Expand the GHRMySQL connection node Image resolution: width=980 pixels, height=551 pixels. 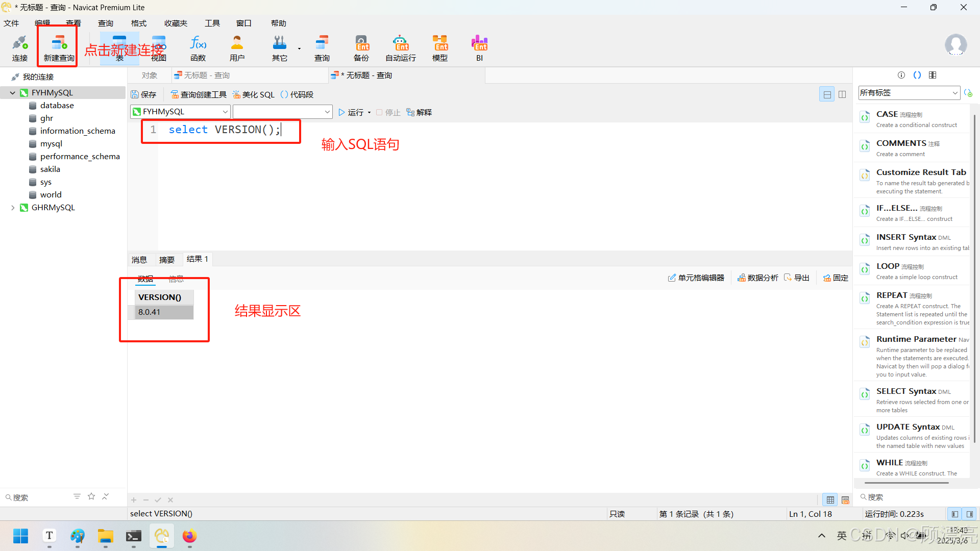pyautogui.click(x=13, y=208)
